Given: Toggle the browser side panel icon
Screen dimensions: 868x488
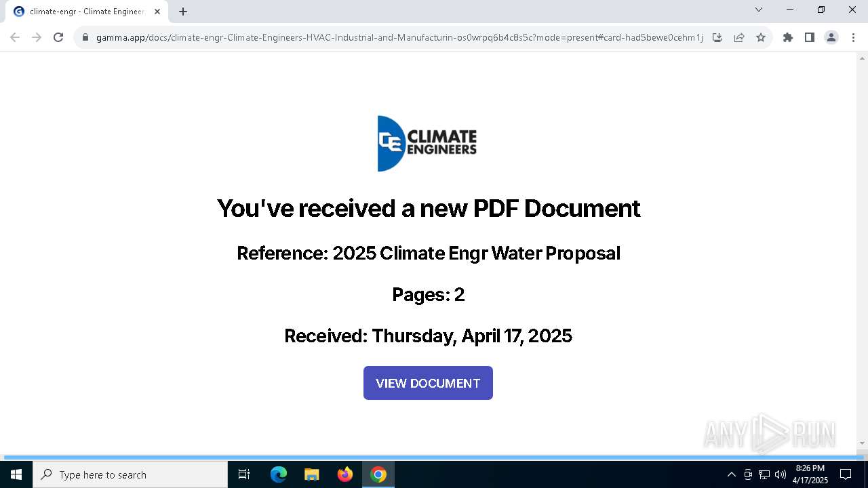Looking at the screenshot, I should 809,37.
